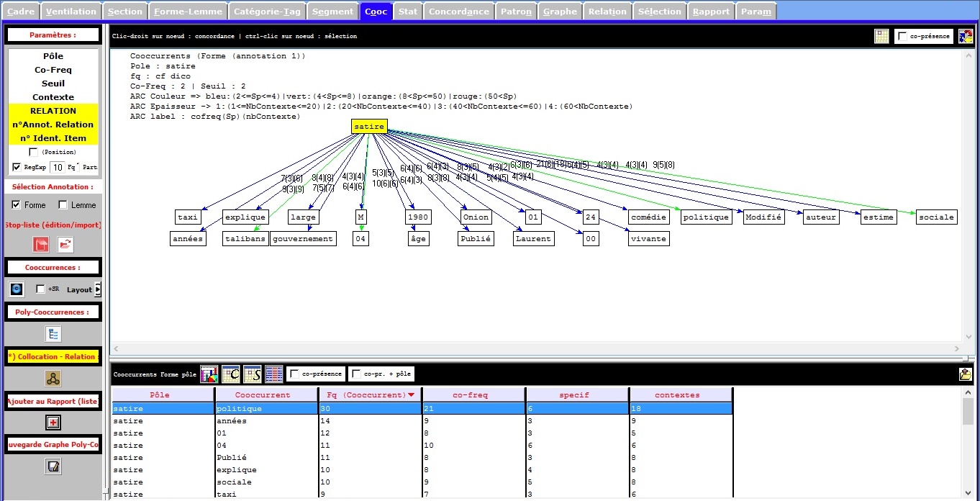Open the Ventilation tab
Image resolution: width=980 pixels, height=501 pixels.
pos(71,11)
